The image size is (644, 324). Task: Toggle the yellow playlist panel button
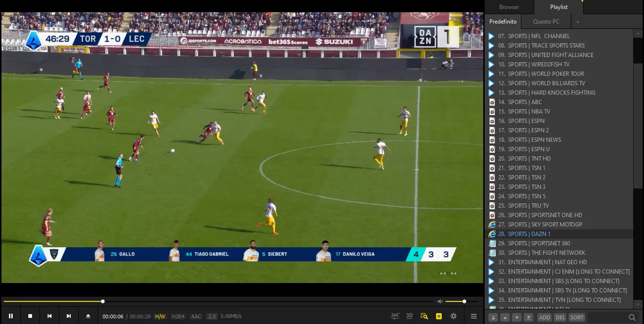(x=439, y=316)
